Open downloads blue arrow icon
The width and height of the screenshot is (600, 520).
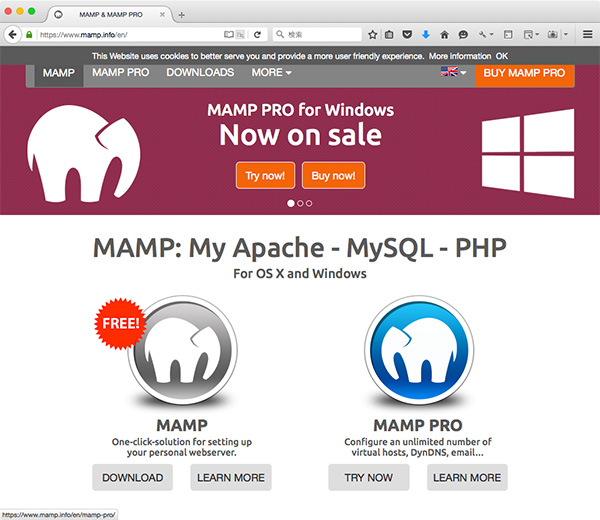click(426, 35)
